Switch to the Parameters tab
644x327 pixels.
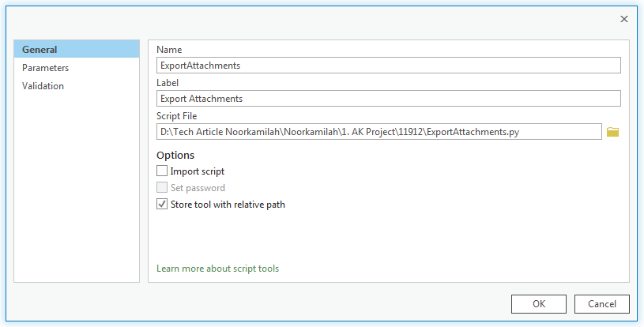(77, 68)
